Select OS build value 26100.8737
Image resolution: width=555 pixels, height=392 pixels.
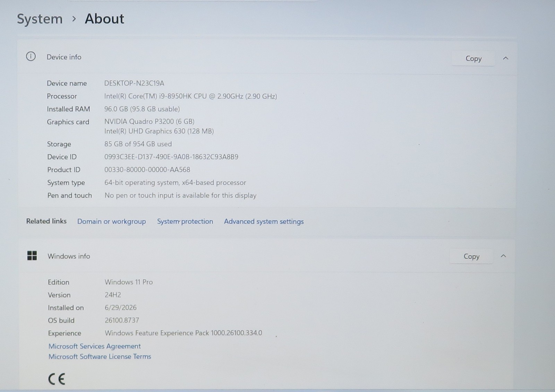tap(122, 320)
